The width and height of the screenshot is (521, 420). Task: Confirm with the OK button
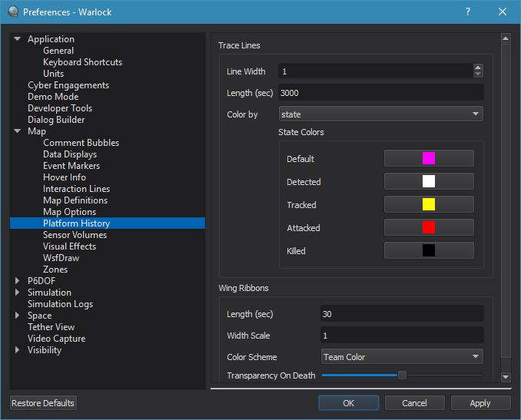(349, 403)
